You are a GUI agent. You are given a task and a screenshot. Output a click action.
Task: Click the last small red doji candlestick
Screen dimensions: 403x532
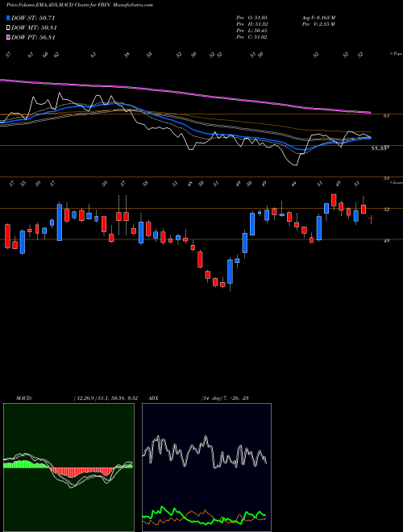pos(371,218)
